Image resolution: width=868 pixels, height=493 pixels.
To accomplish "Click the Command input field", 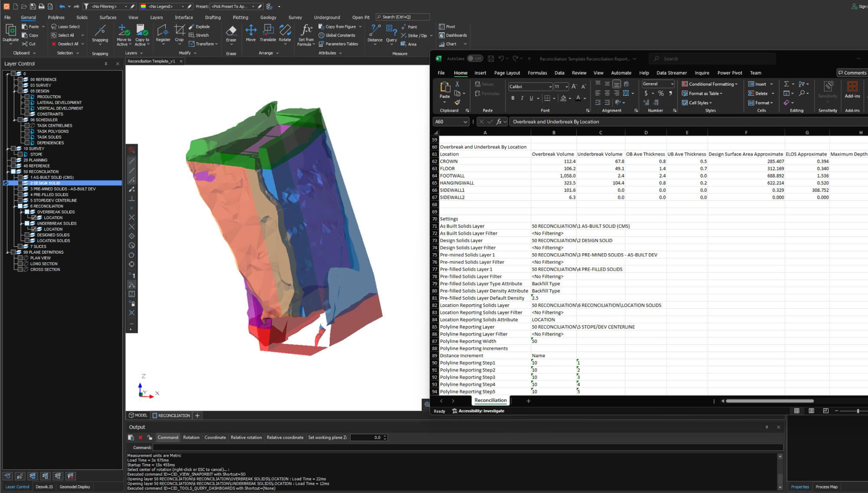I will click(x=468, y=447).
